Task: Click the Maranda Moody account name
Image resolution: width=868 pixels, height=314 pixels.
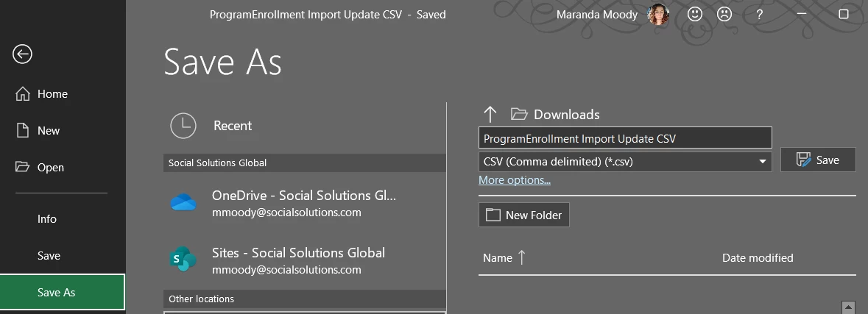Action: coord(597,15)
